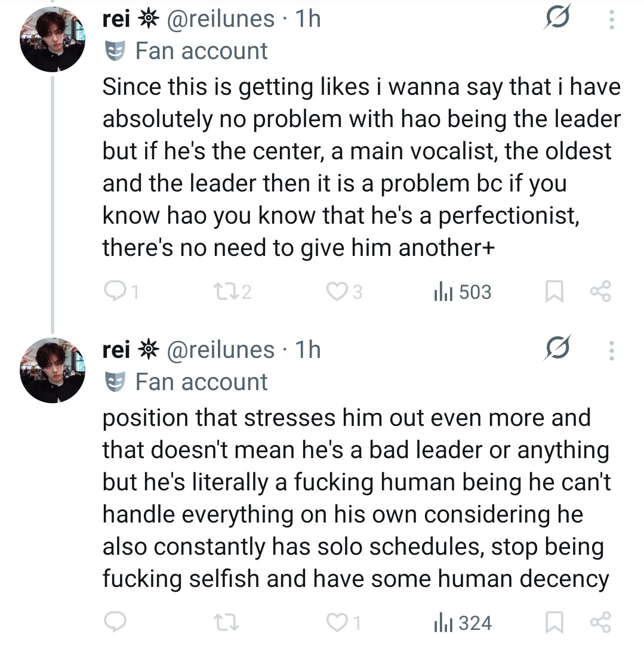This screenshot has height=646, width=644.
Task: Click the slashed circle icon on second tweet
Action: pyautogui.click(x=557, y=348)
